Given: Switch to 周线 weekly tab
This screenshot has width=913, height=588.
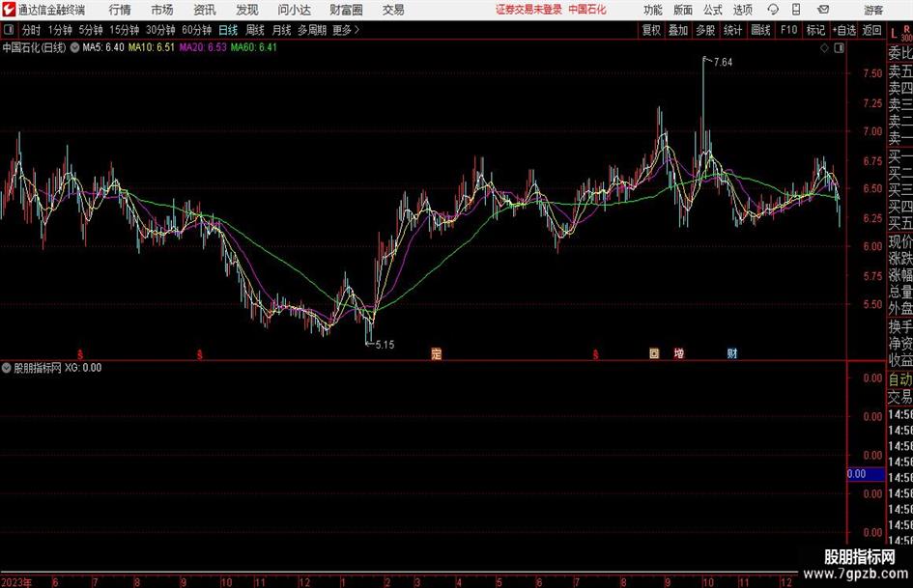Looking at the screenshot, I should [x=255, y=30].
